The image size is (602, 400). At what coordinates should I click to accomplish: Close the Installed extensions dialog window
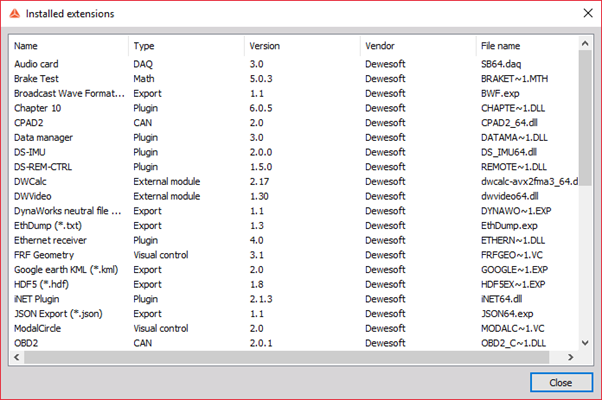point(588,13)
